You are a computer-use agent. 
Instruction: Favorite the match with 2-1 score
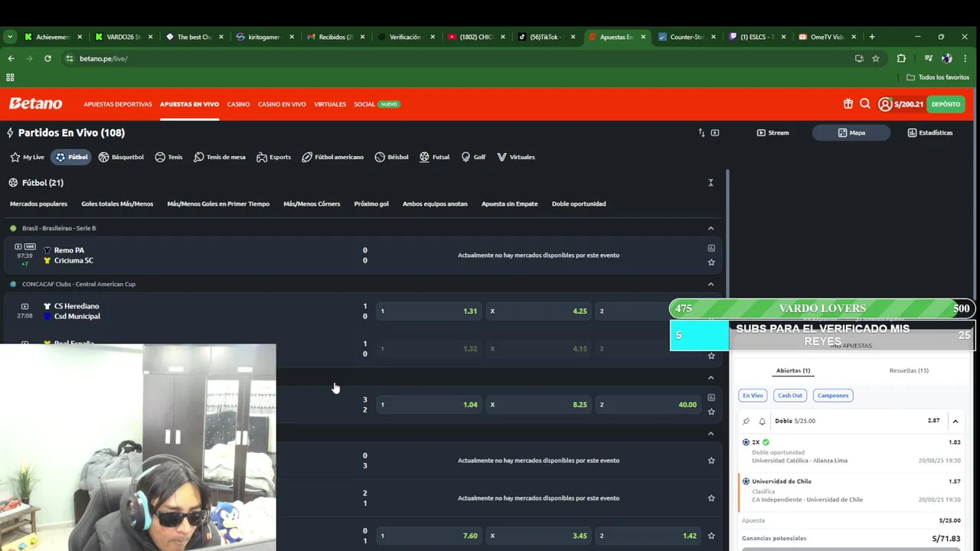click(x=711, y=498)
